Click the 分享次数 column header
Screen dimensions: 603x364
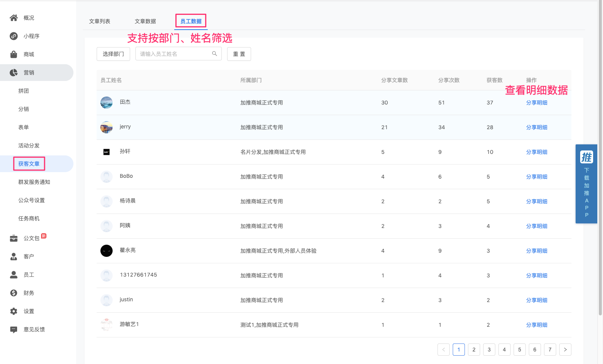[x=449, y=80]
